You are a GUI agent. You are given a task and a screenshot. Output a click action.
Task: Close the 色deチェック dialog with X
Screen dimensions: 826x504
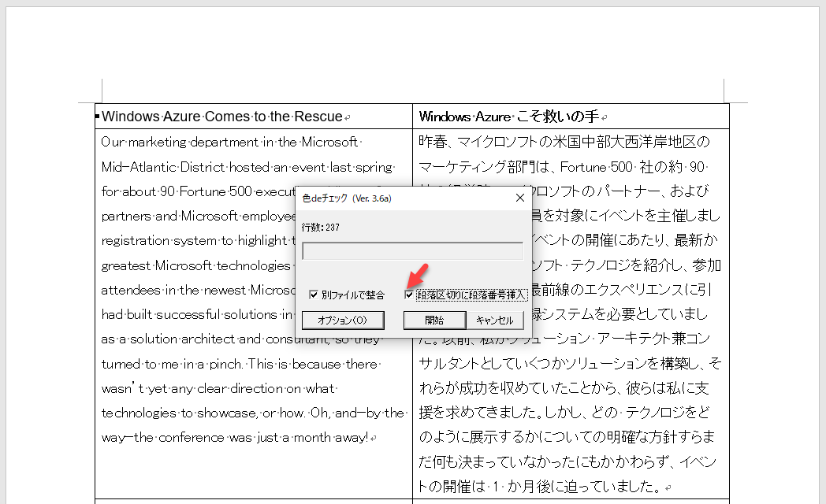519,198
